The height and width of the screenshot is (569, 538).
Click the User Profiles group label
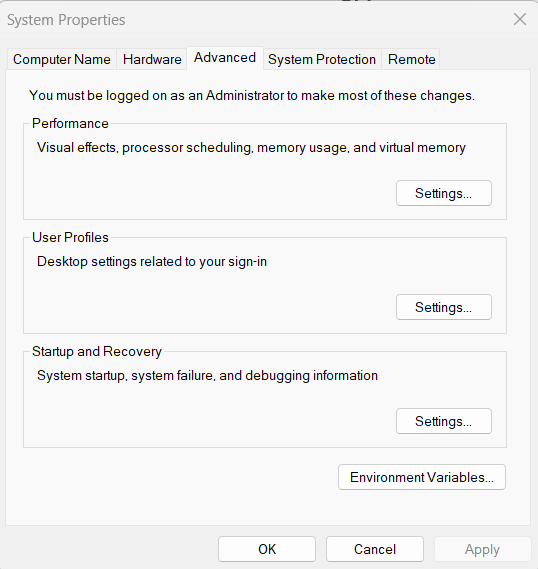tap(70, 237)
